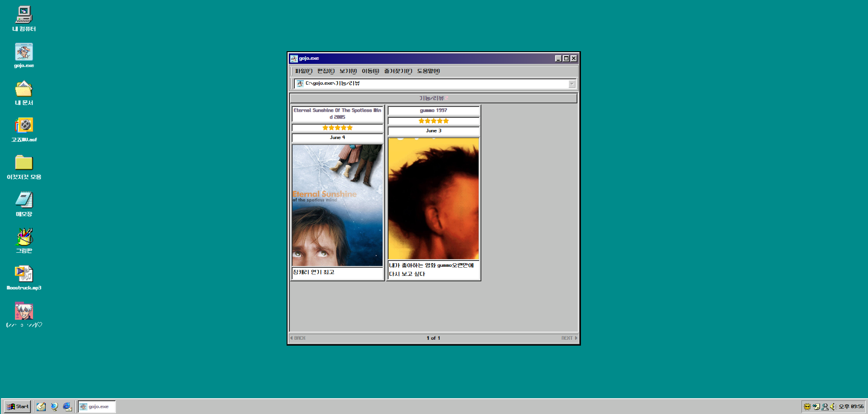Click the gummo 1997 title text
Screen dimensions: 868x414
(x=433, y=111)
